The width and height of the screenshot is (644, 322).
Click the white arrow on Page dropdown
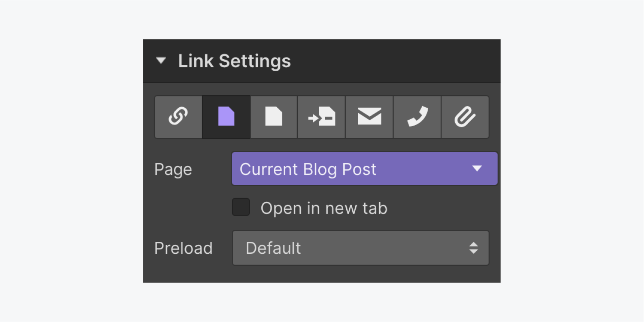(477, 169)
